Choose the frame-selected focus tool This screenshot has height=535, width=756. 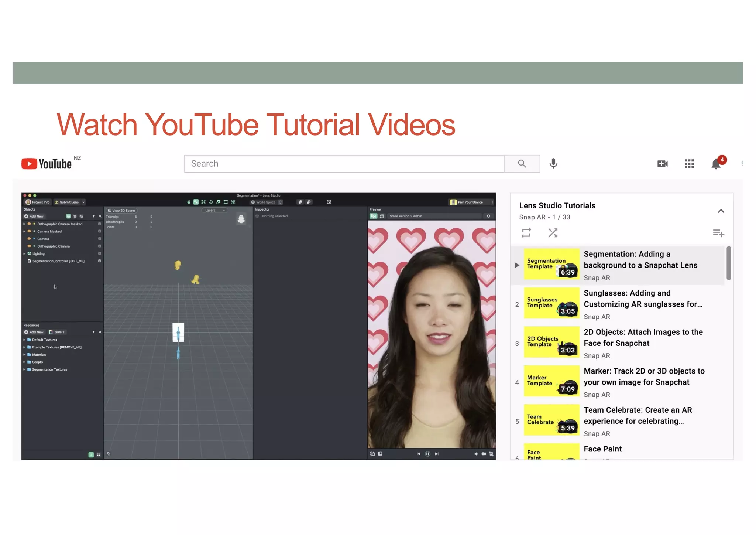[233, 202]
